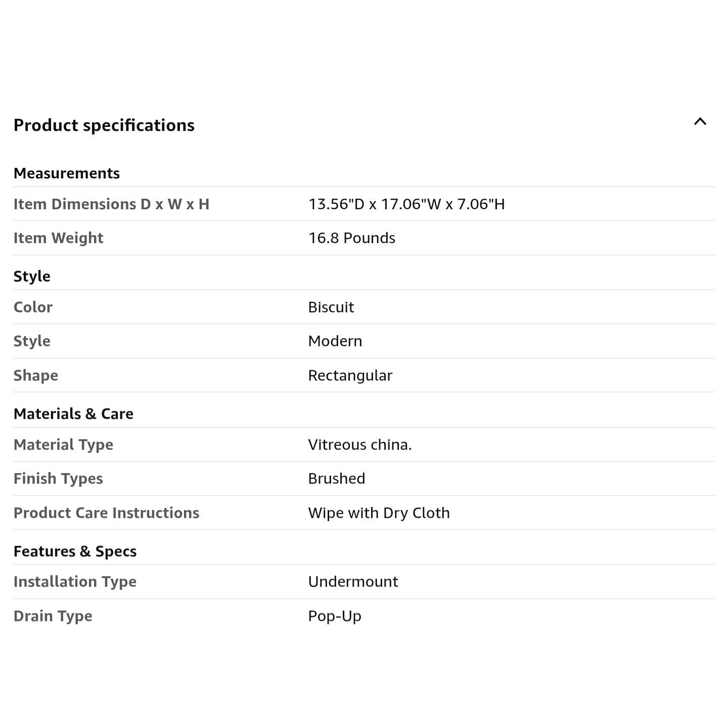Select the Vitreous china material value

pos(360,445)
